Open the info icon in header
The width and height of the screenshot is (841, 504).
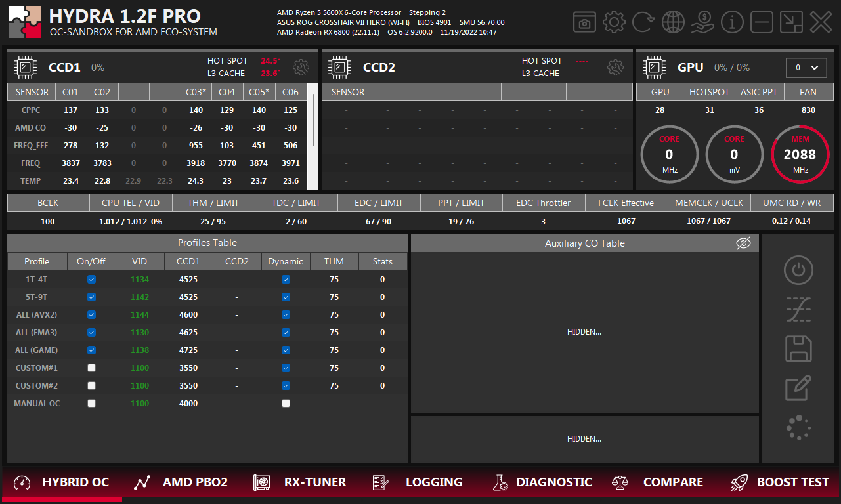coord(732,22)
